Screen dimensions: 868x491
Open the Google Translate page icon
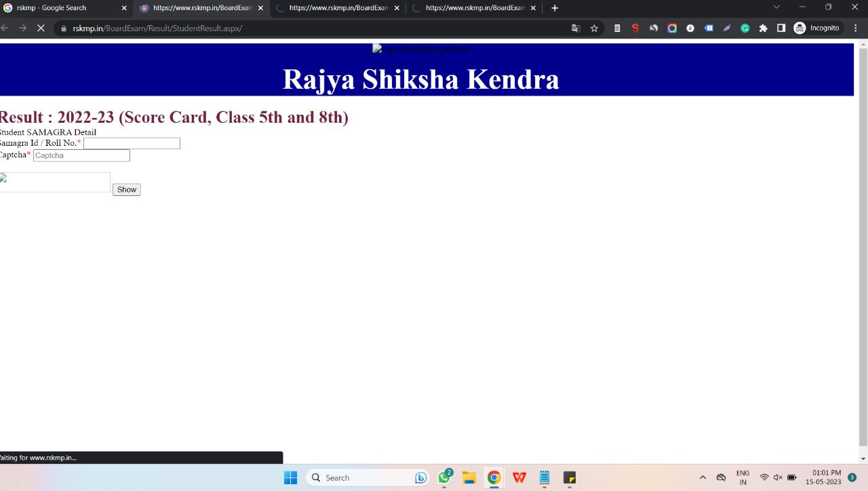pyautogui.click(x=576, y=28)
